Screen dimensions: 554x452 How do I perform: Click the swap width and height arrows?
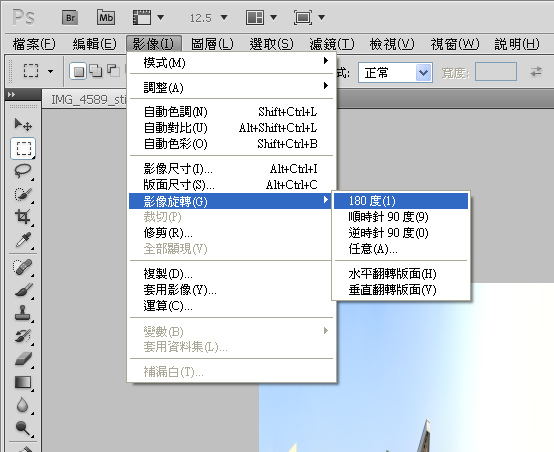tap(536, 72)
